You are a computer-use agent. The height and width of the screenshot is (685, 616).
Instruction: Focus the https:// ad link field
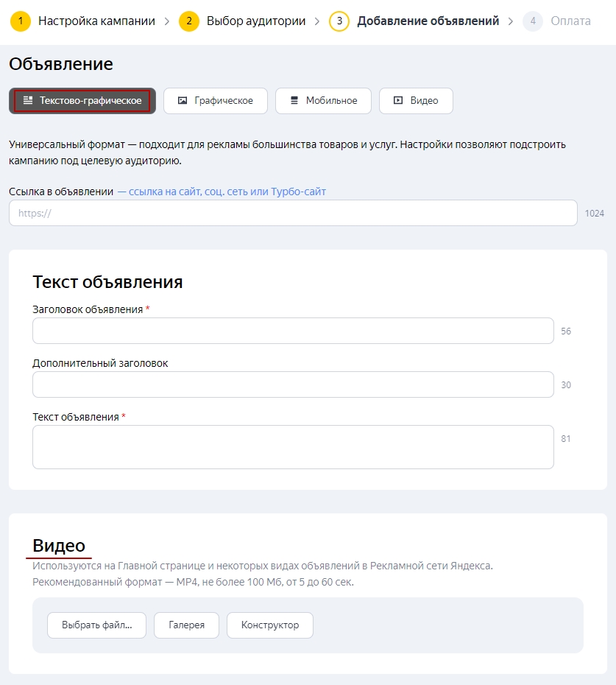(293, 213)
